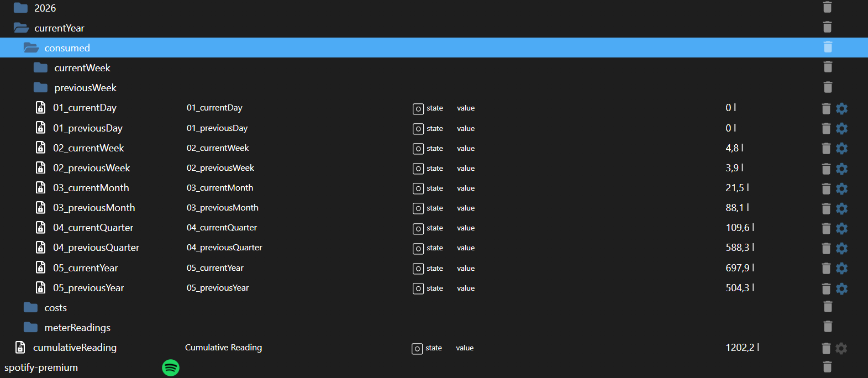Image resolution: width=868 pixels, height=378 pixels.
Task: Delete the 01_previousDay state
Action: (x=826, y=128)
